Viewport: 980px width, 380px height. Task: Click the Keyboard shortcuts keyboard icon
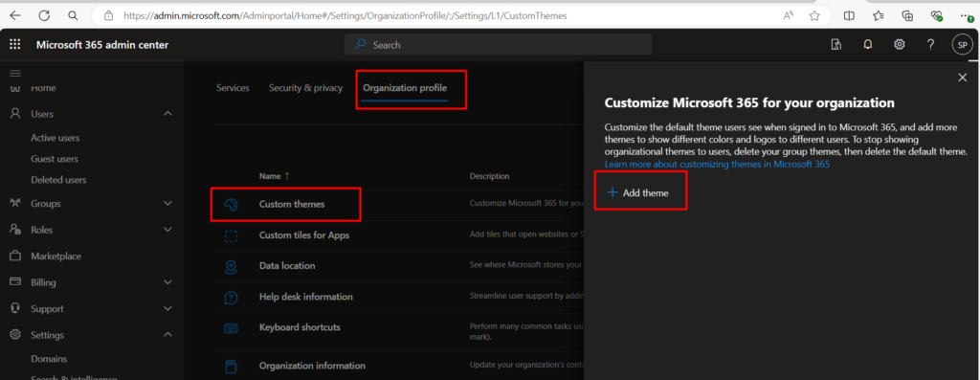[x=232, y=327]
